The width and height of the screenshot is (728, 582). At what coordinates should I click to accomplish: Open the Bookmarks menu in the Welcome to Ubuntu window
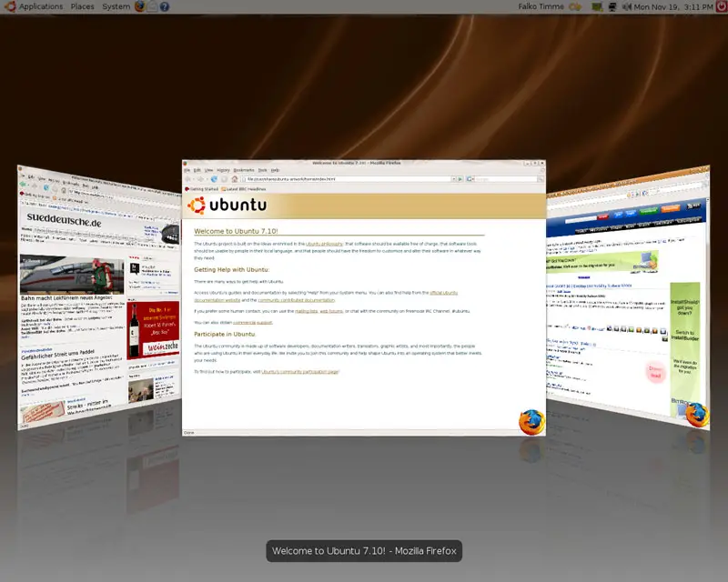pyautogui.click(x=244, y=170)
